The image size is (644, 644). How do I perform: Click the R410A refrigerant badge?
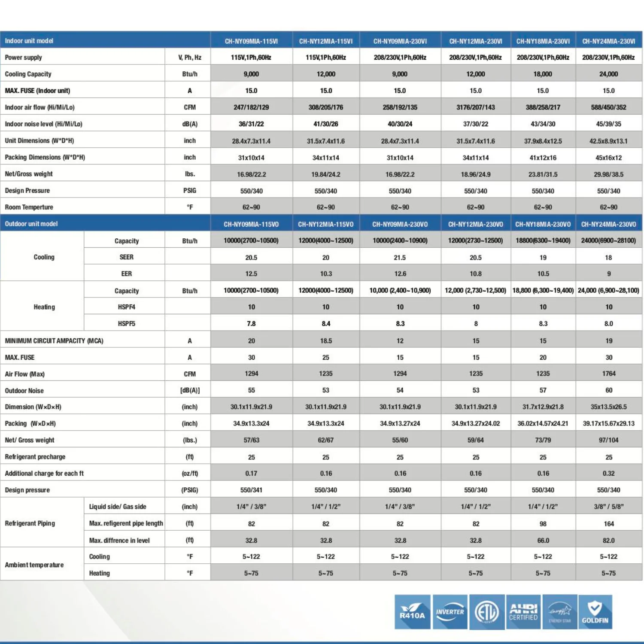click(412, 612)
